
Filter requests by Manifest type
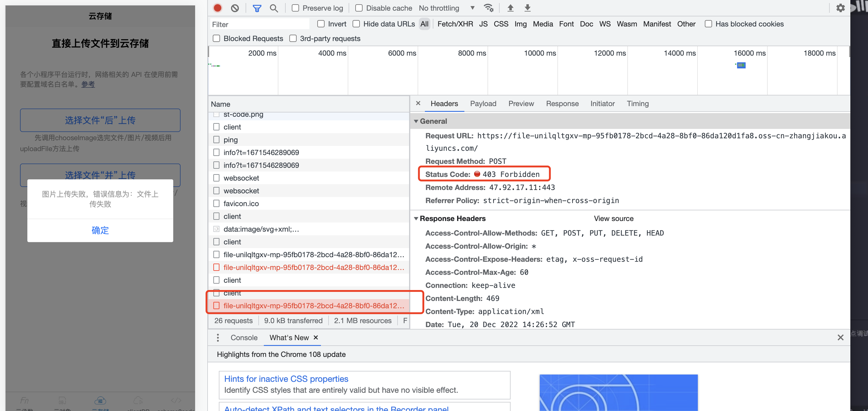tap(657, 24)
